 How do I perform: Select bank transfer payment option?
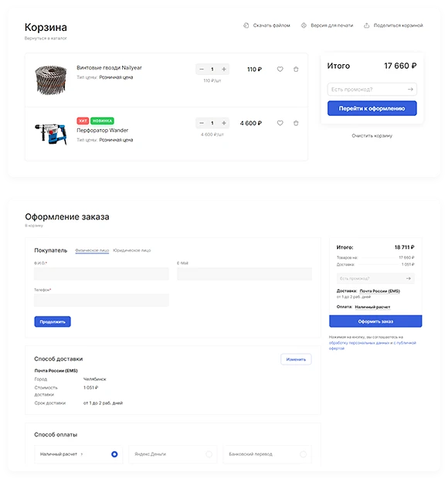267,454
